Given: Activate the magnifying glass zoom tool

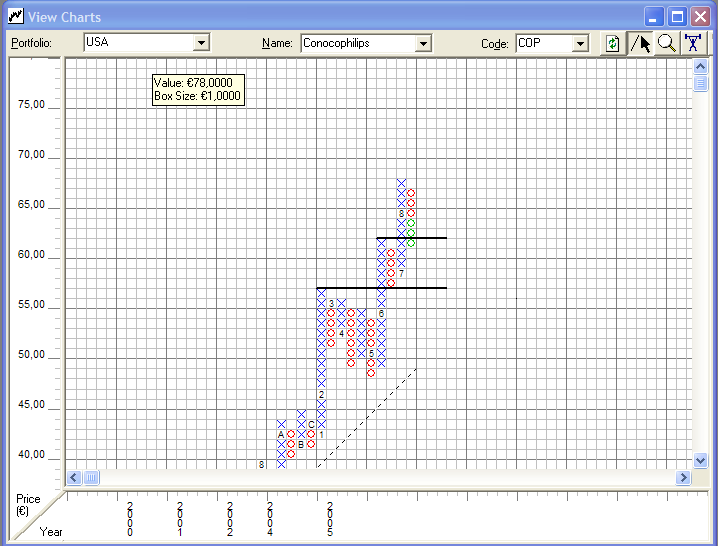Looking at the screenshot, I should tap(666, 43).
